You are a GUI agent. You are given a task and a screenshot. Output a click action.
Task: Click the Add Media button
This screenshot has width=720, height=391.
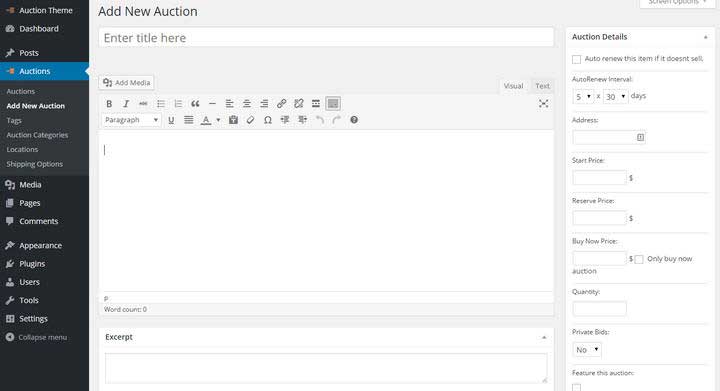(126, 83)
